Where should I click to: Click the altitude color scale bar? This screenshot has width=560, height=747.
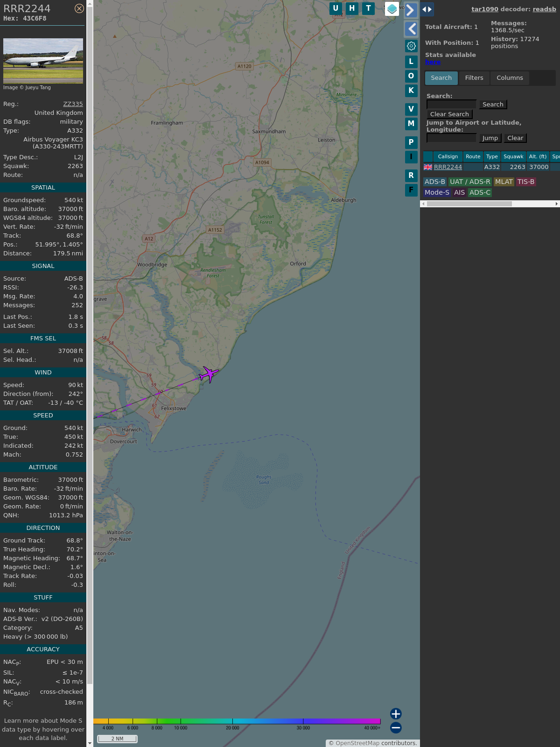tap(237, 721)
